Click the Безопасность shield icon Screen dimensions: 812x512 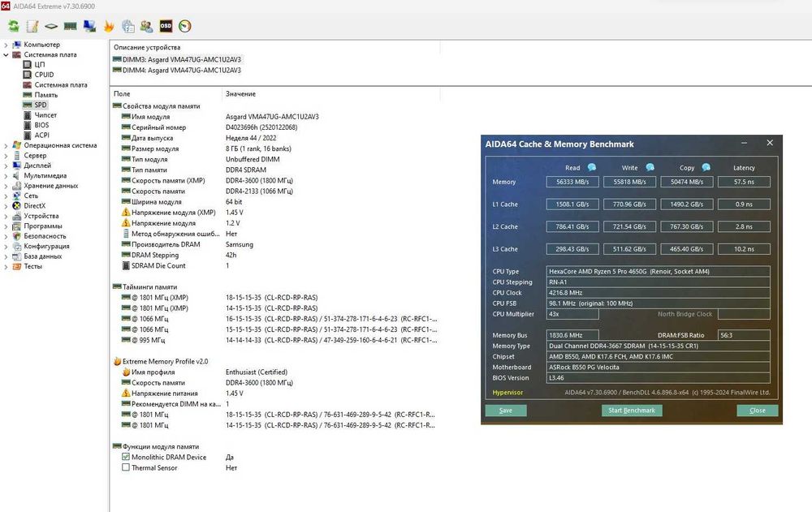tap(16, 236)
